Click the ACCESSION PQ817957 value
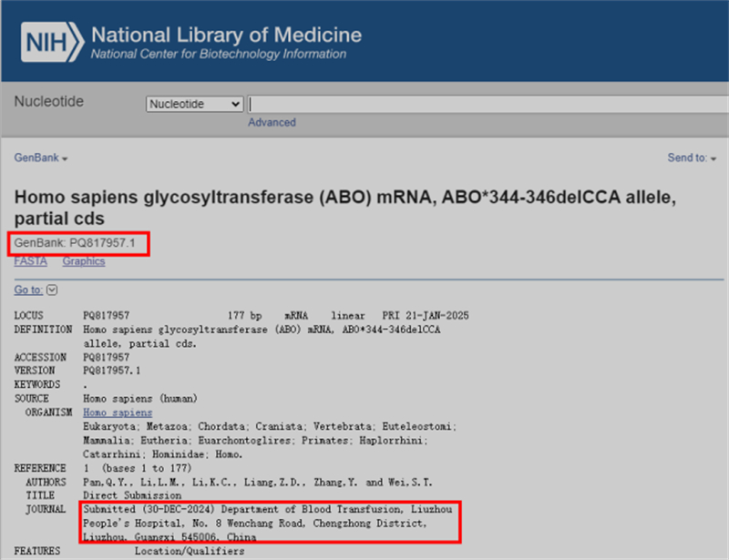Viewport: 729px width, 560px height. pyautogui.click(x=106, y=357)
